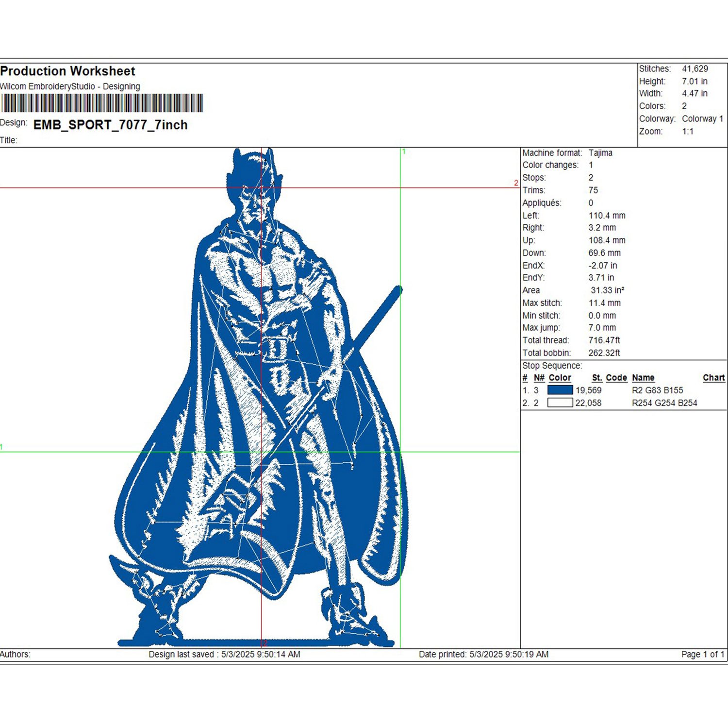728x726 pixels.
Task: Click the width value "4.47 in"
Action: click(695, 94)
